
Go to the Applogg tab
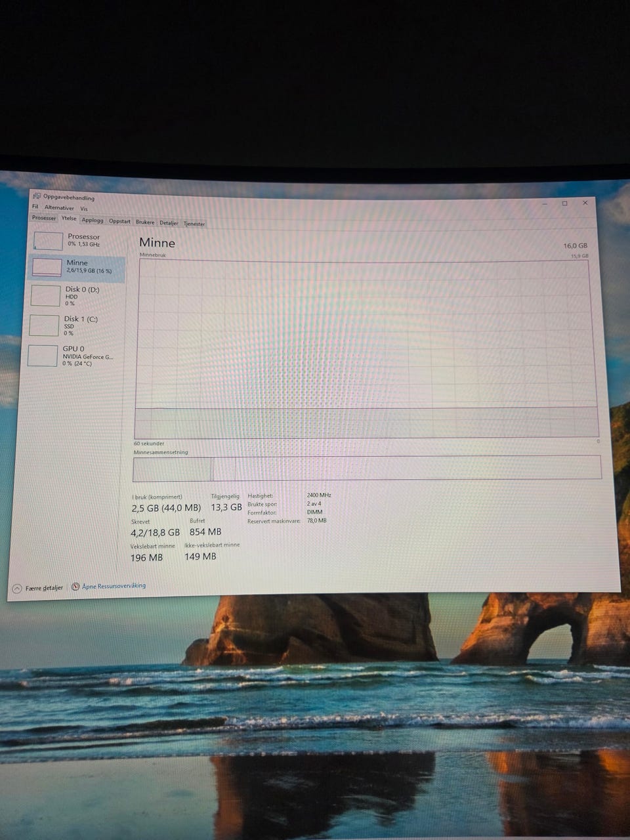(x=93, y=220)
